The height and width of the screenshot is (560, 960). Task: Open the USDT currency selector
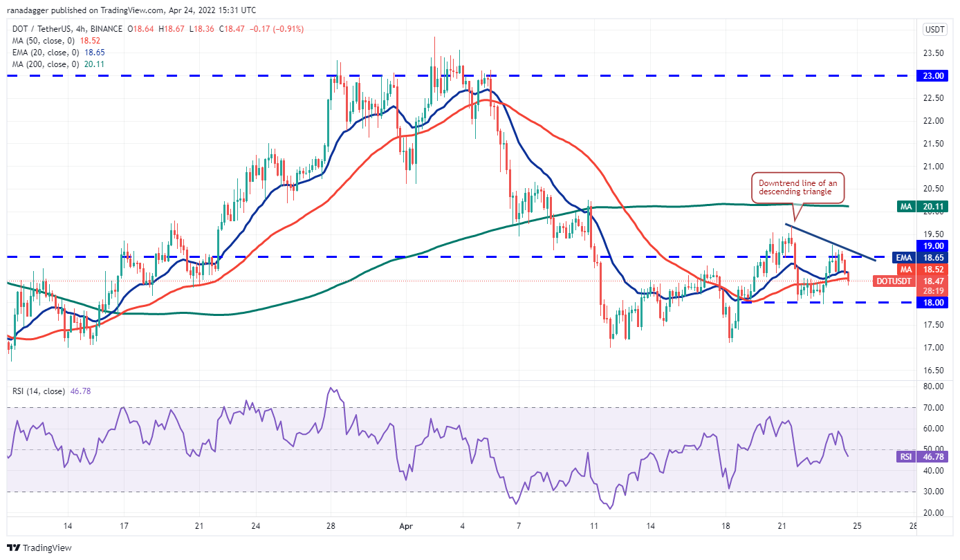(935, 29)
